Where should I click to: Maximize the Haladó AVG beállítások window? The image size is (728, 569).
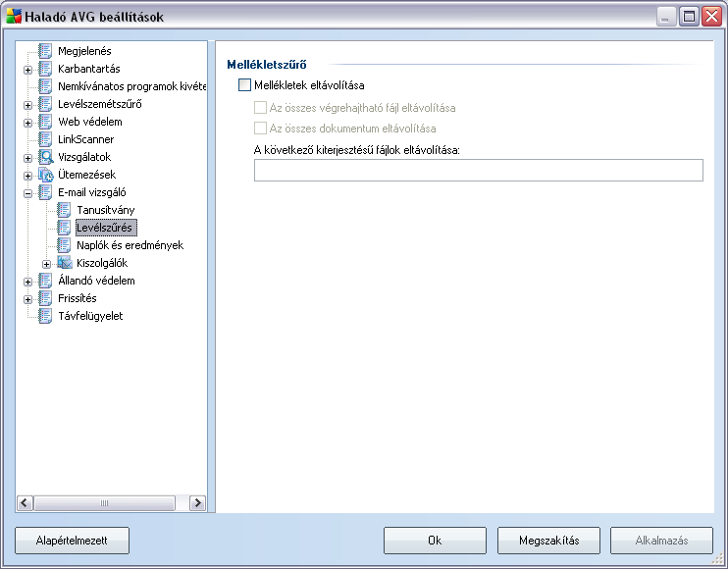click(x=690, y=17)
